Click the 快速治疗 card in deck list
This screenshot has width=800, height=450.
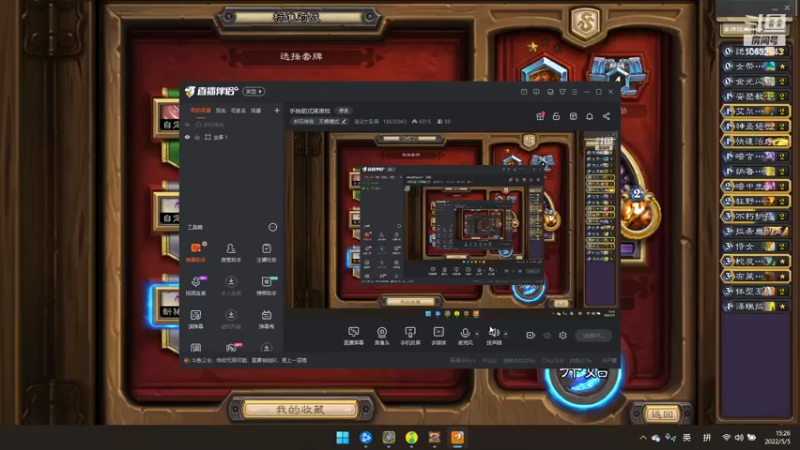(756, 141)
